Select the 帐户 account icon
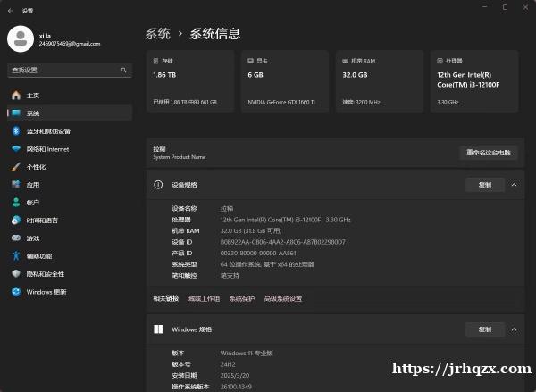Viewport: 536px width, 392px height. tap(16, 203)
